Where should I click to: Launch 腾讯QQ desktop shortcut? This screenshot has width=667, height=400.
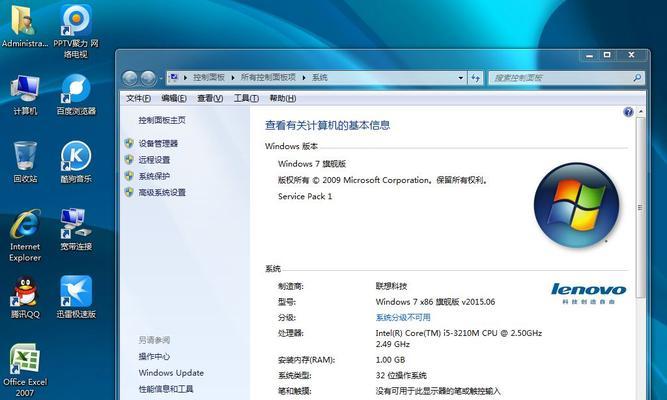25,297
